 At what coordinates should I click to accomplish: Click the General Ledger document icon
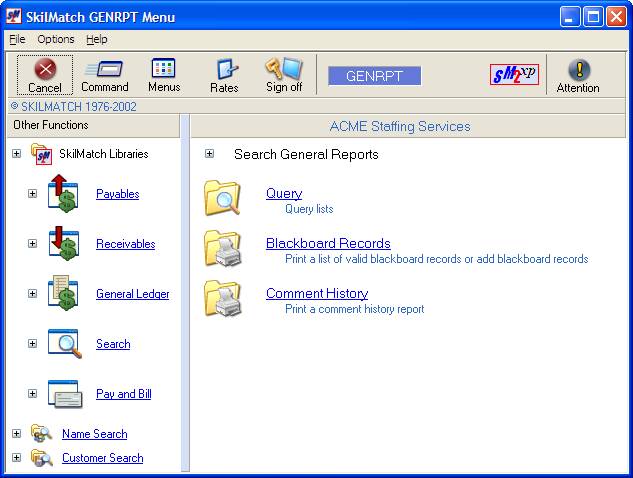(63, 294)
